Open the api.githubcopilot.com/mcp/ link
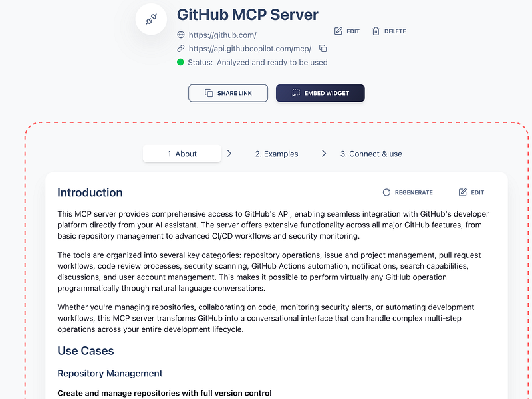The image size is (532, 399). coord(250,49)
